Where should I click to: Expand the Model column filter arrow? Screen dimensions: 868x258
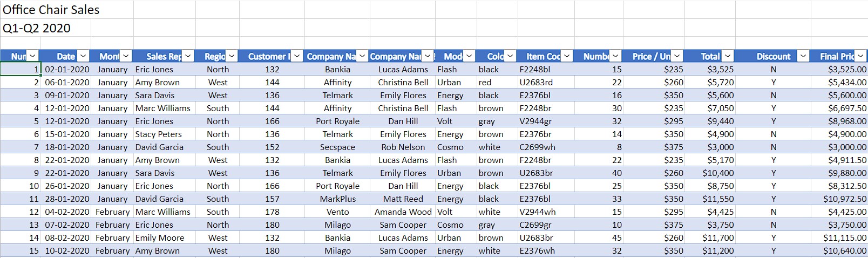(469, 56)
